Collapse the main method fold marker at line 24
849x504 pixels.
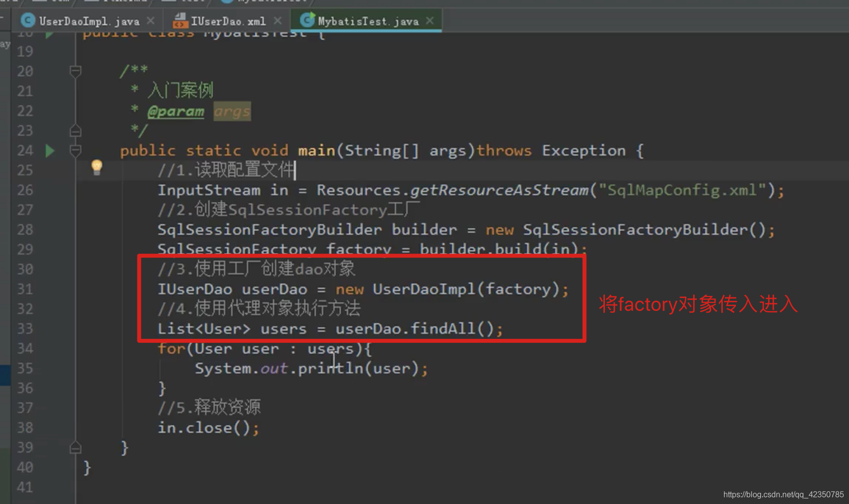coord(75,150)
